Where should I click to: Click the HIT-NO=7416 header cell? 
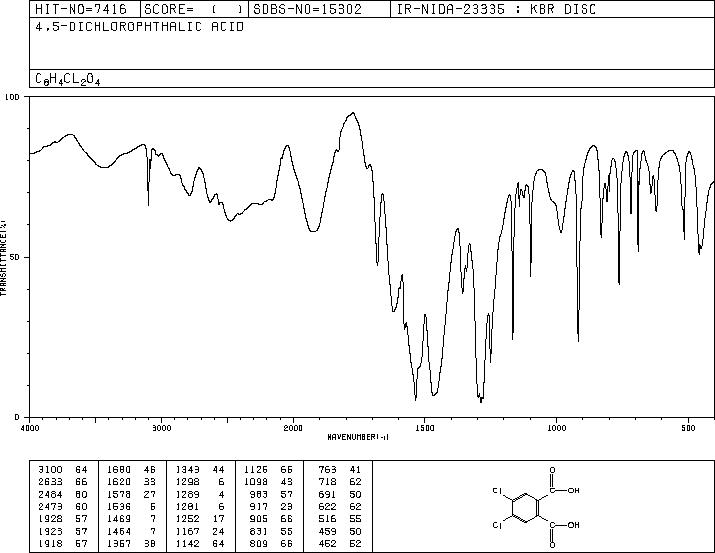(85, 9)
